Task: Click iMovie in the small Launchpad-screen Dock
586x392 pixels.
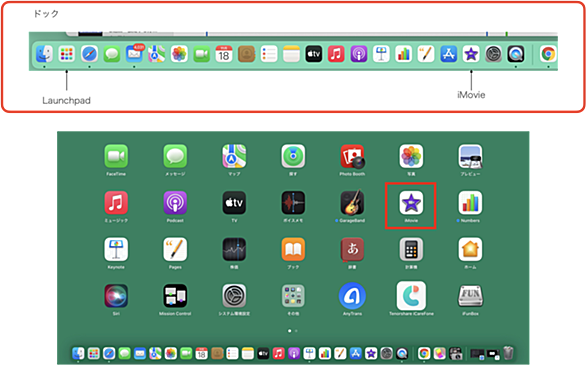Action: pos(371,353)
